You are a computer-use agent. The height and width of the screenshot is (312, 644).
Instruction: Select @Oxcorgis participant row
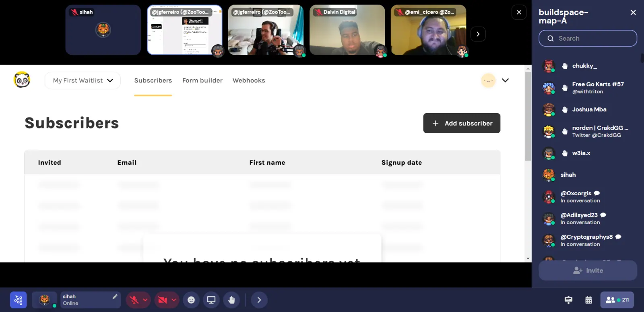click(x=588, y=197)
